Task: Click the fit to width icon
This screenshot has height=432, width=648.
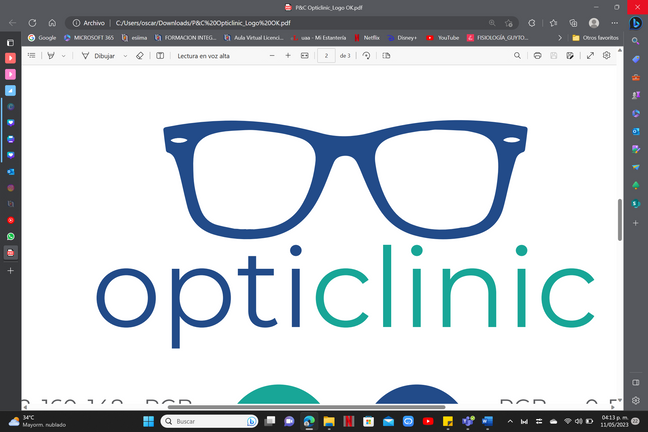Action: tap(305, 56)
